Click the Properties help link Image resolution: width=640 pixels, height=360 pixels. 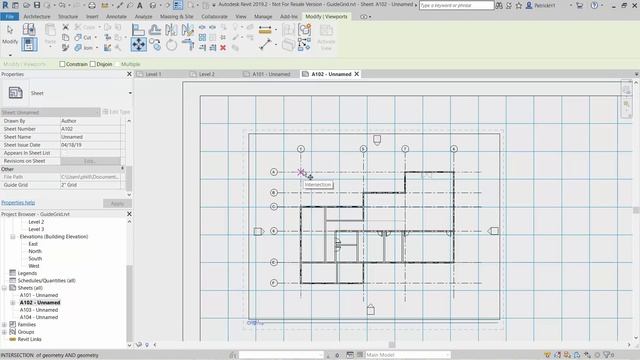[18, 203]
